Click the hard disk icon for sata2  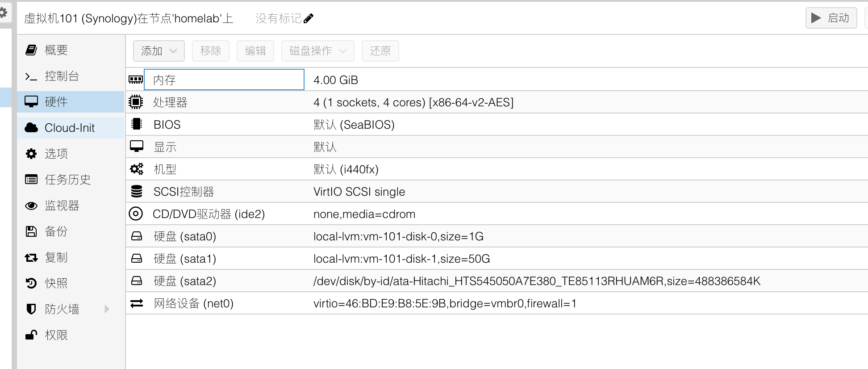pos(136,281)
